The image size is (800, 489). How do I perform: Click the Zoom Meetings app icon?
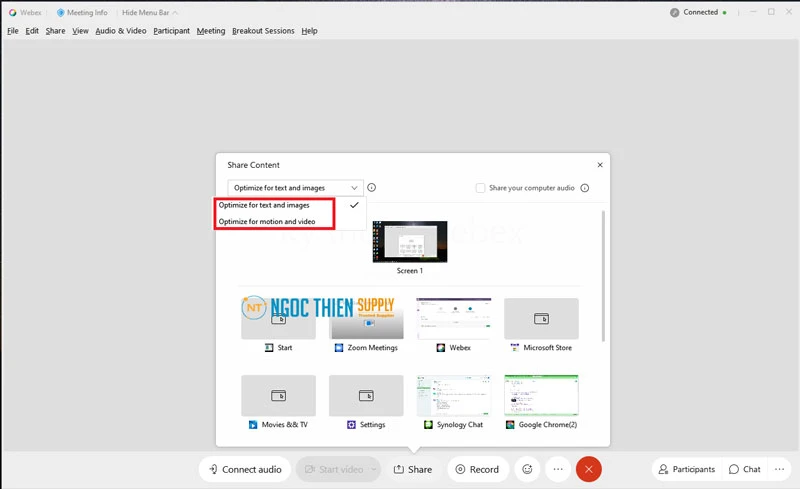click(x=339, y=348)
